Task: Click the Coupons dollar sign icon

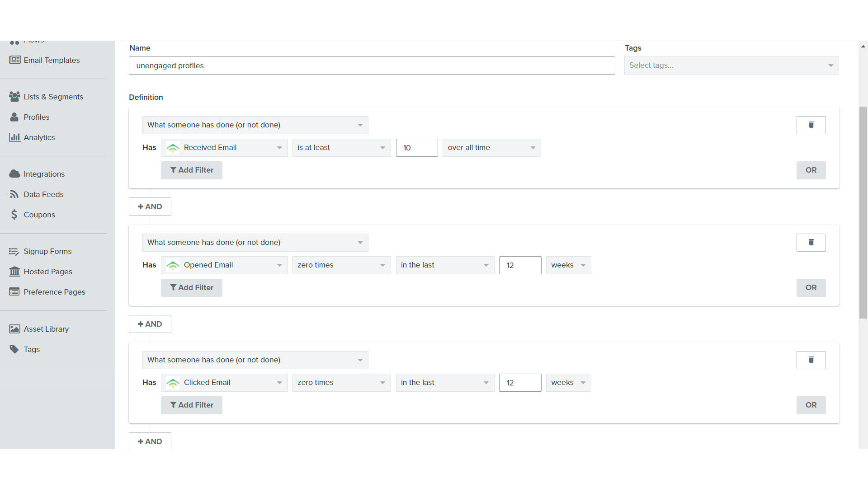Action: 14,215
